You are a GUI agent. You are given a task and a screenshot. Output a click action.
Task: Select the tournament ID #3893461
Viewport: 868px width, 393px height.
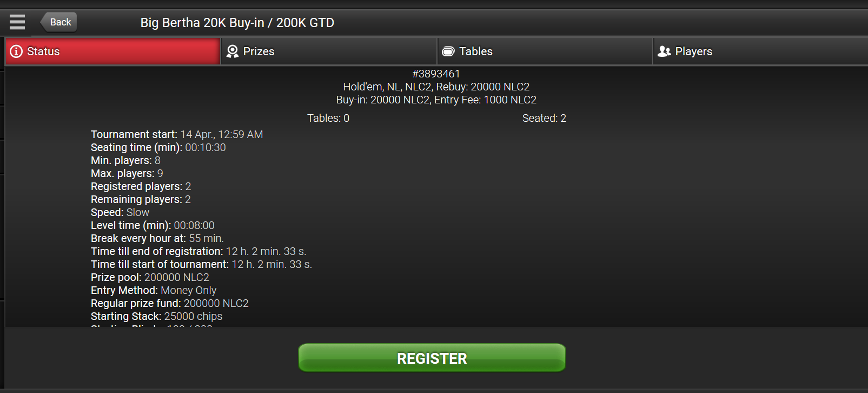[x=436, y=74]
